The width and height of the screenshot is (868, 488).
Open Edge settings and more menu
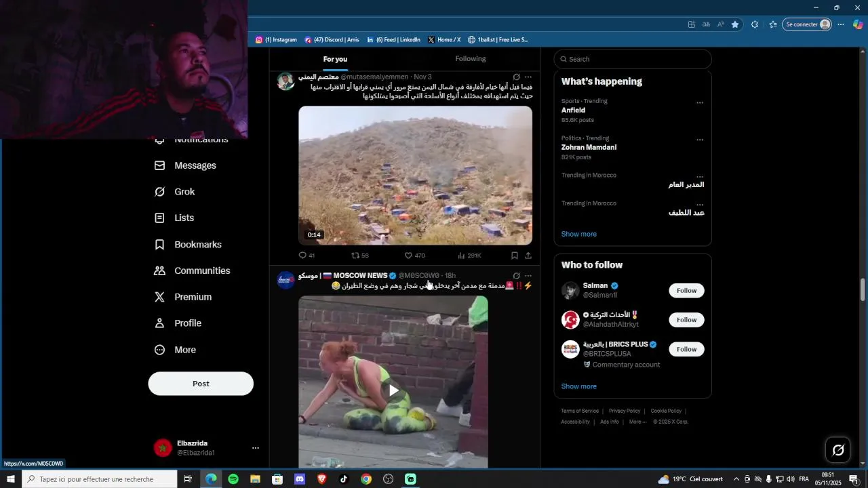coord(841,24)
